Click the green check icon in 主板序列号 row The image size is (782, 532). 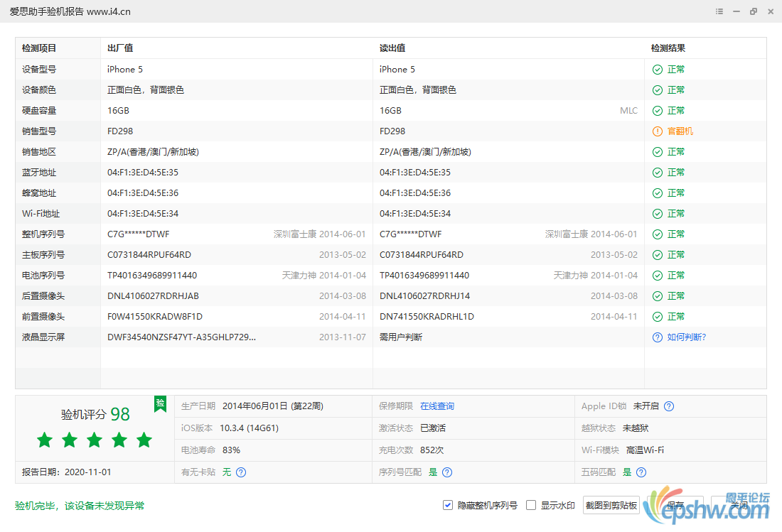coord(658,254)
